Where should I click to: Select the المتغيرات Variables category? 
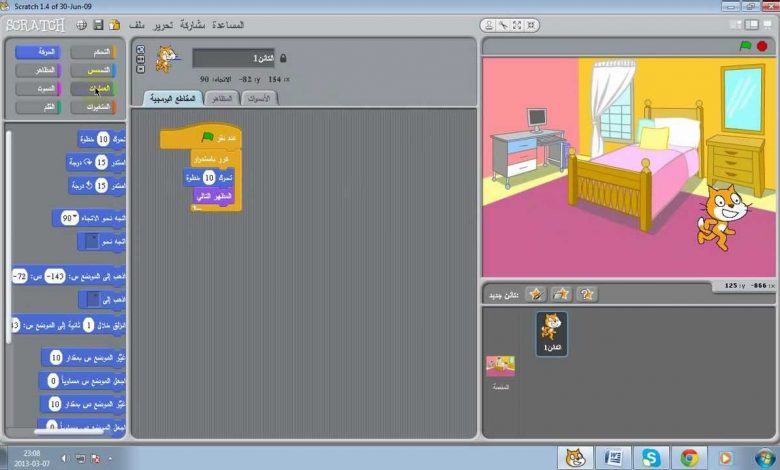pyautogui.click(x=94, y=107)
